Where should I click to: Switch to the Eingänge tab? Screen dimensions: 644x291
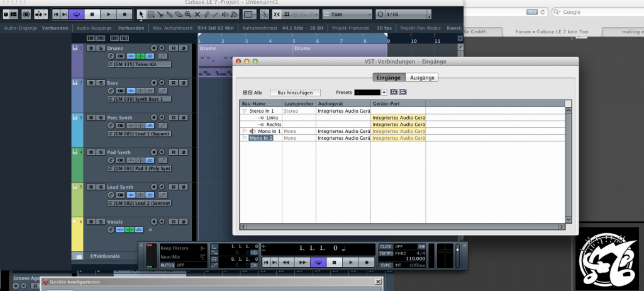point(389,77)
